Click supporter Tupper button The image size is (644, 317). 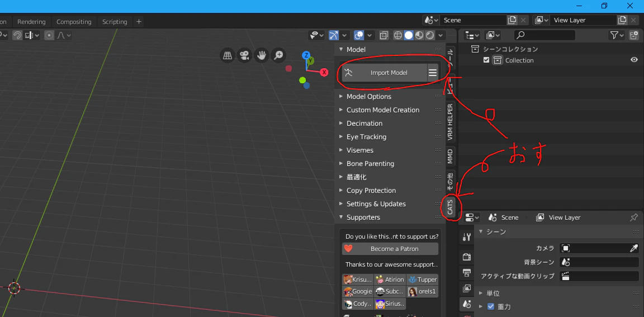tap(423, 280)
